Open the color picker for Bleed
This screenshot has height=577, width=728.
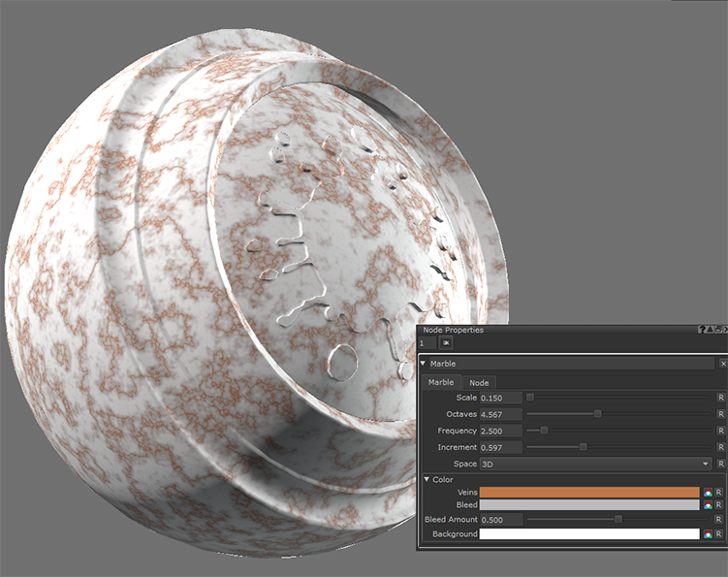click(x=708, y=505)
